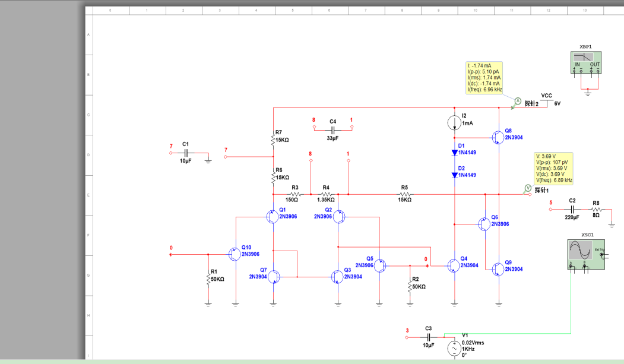
Task: Select the C2 220µF capacitor
Action: coord(572,209)
